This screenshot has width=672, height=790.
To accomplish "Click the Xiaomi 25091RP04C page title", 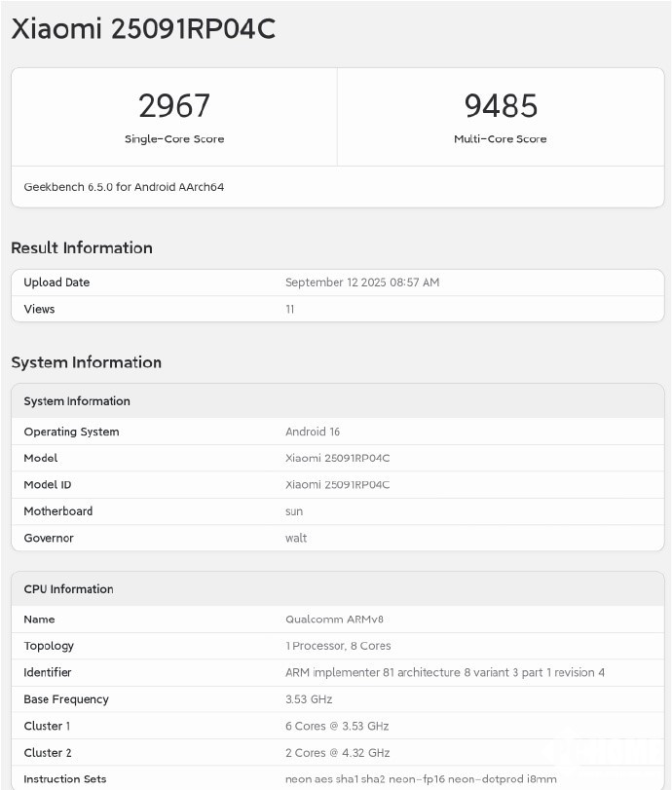I will [143, 28].
